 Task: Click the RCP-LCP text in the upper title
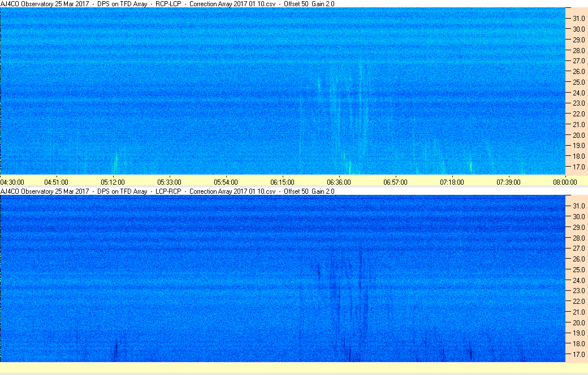pos(168,4)
